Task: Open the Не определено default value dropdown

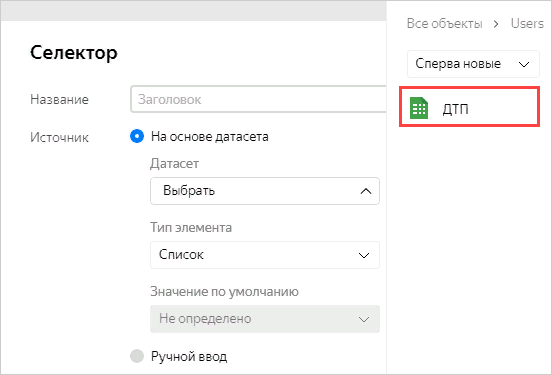Action: coord(265,319)
